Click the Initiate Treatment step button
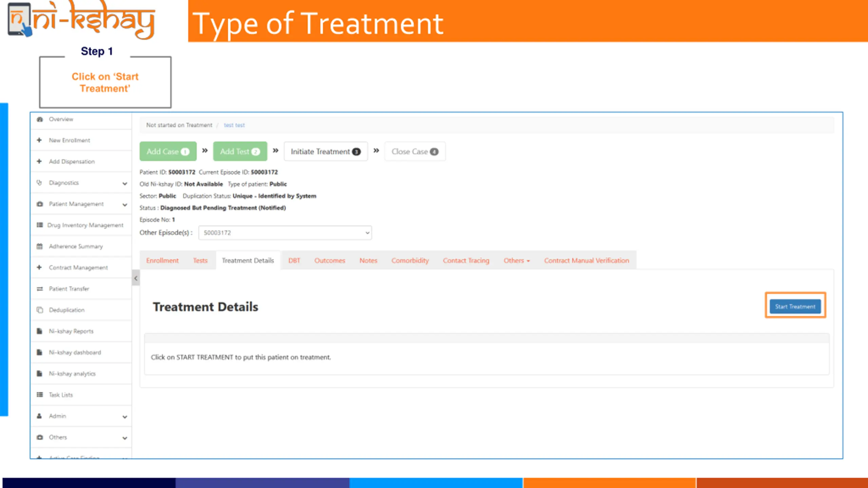This screenshot has width=868, height=488. [325, 151]
